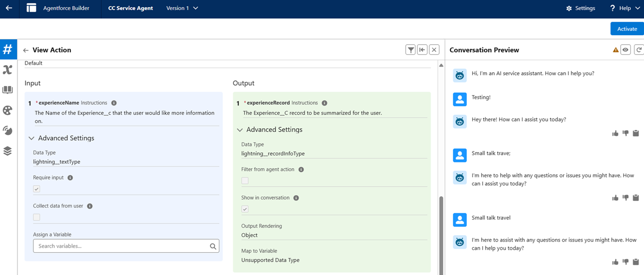Open the palette sidebar icon
644x275 pixels.
coord(8,110)
